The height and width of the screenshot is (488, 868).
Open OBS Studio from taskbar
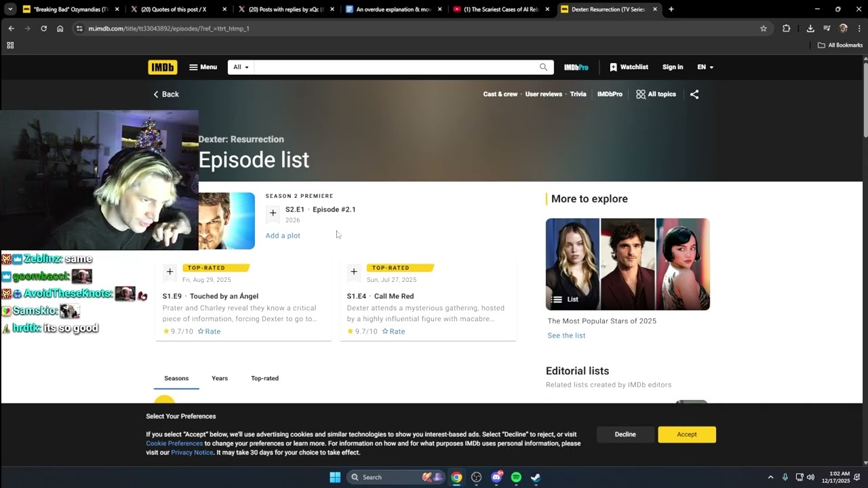(477, 477)
